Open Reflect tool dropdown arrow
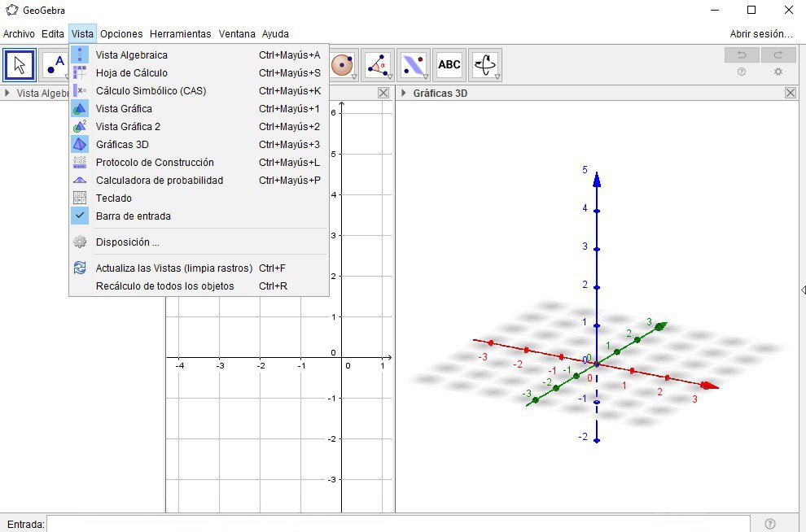The width and height of the screenshot is (806, 532). [426, 77]
